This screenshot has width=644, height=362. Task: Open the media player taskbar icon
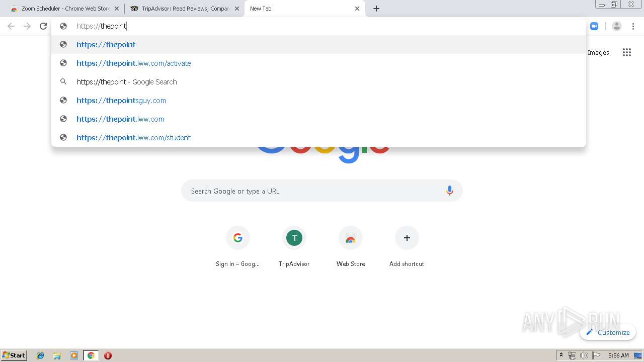coord(74,355)
